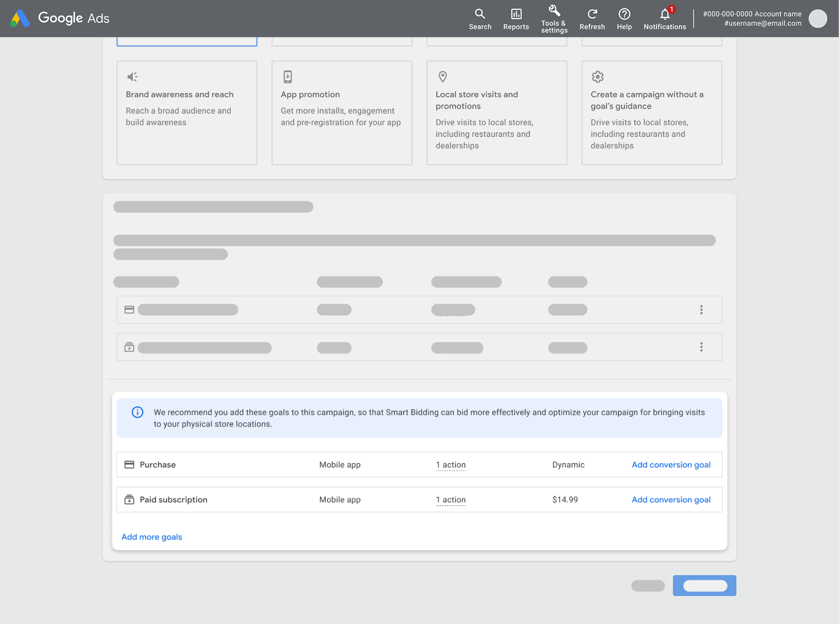This screenshot has width=840, height=624.
Task: Open the overflow menu on the first goal row
Action: click(701, 310)
